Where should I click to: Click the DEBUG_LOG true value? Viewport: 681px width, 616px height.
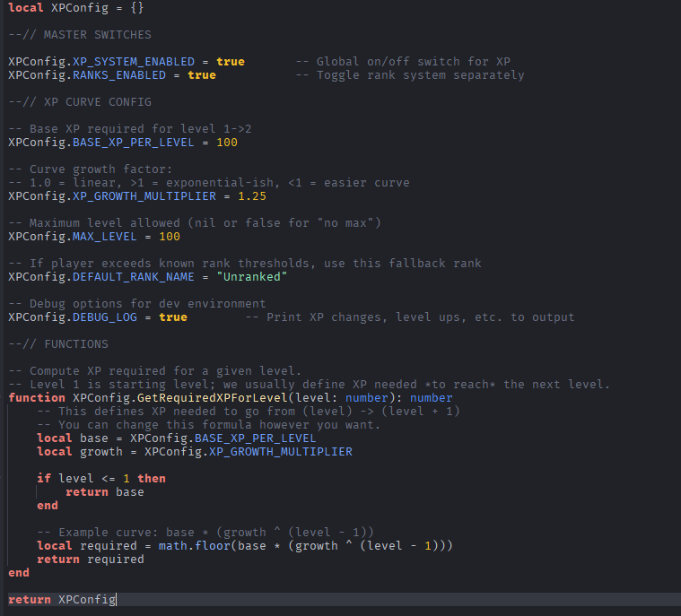pos(173,317)
